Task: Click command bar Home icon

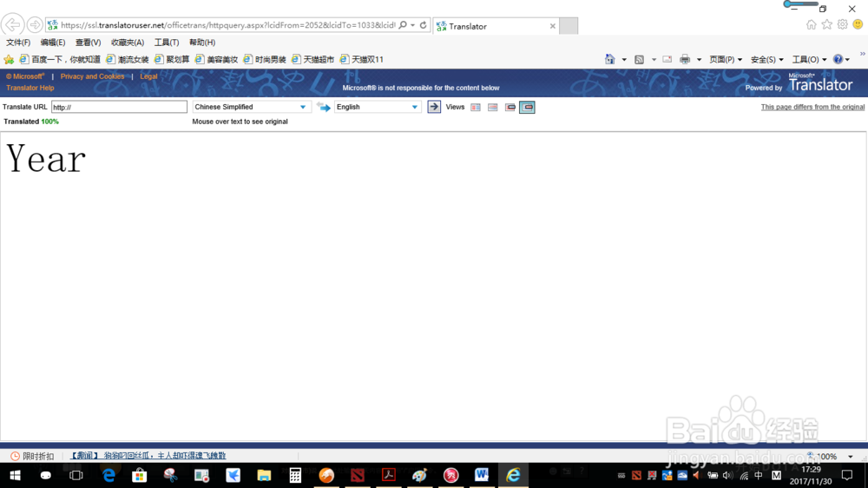Action: (610, 59)
